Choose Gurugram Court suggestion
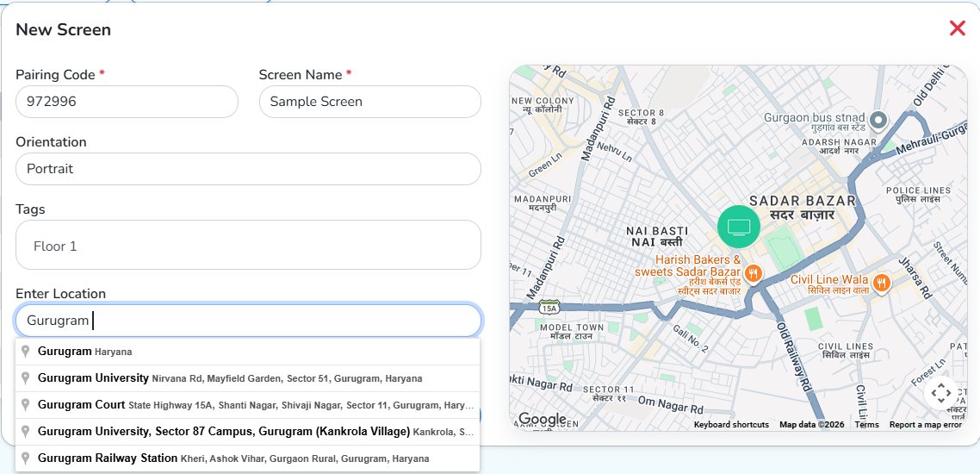This screenshot has height=474, width=980. (x=247, y=405)
